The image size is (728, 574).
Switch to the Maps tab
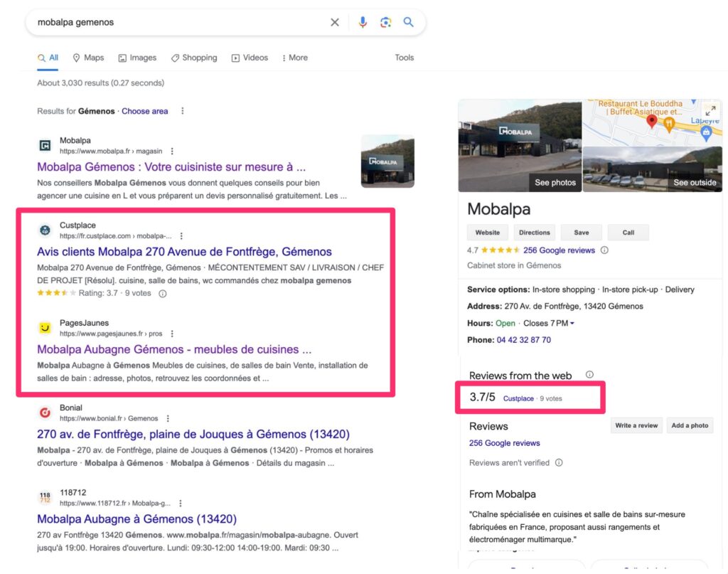pos(88,58)
